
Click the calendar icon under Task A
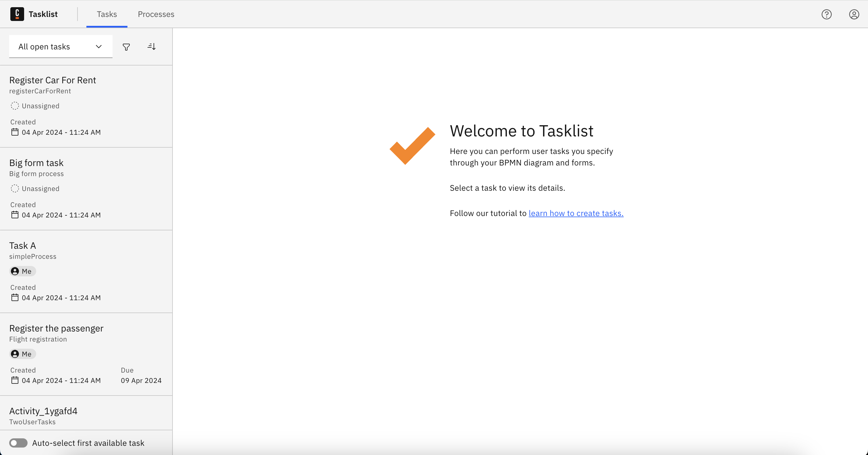click(14, 298)
